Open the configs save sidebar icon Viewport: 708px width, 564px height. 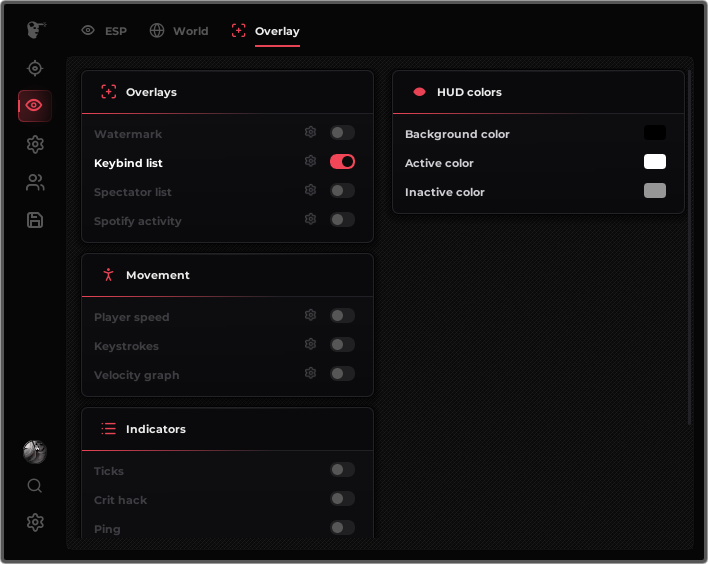(35, 220)
